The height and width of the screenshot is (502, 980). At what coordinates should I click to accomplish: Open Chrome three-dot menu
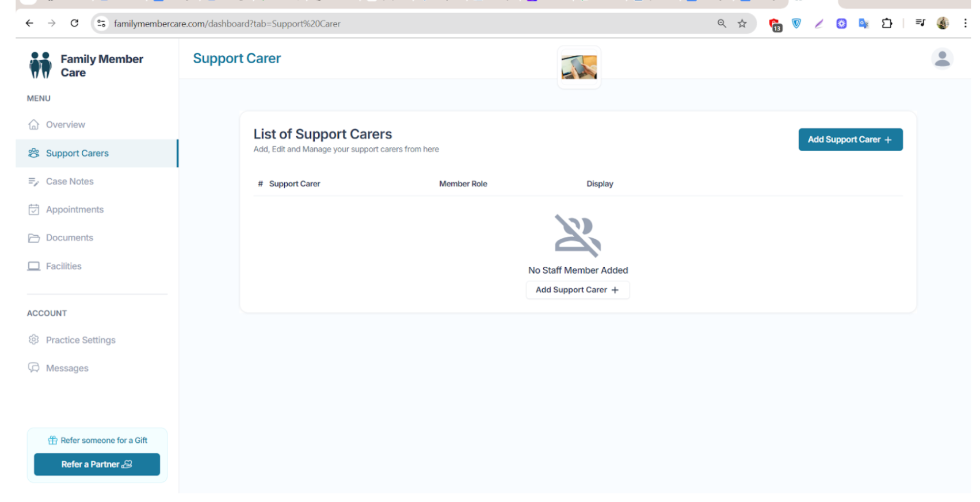[x=965, y=24]
